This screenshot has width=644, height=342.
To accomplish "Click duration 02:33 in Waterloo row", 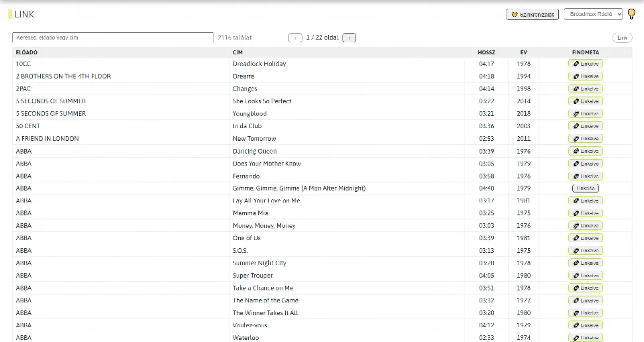I will point(486,337).
